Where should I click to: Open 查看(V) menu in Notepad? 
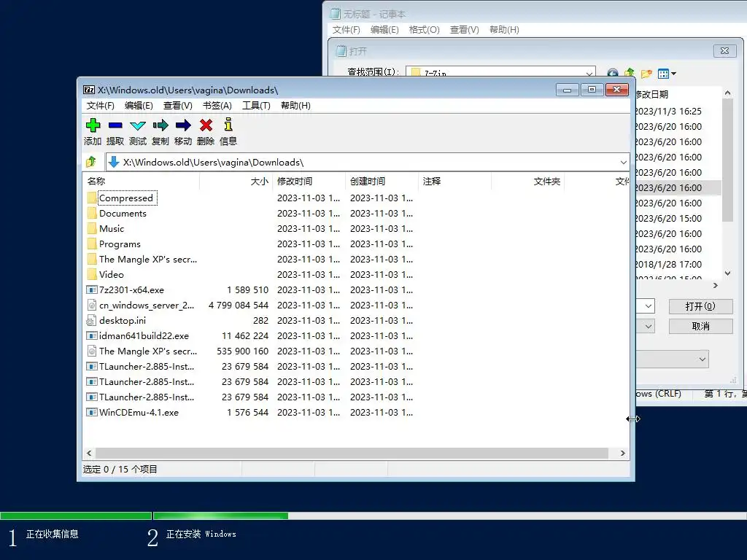464,29
